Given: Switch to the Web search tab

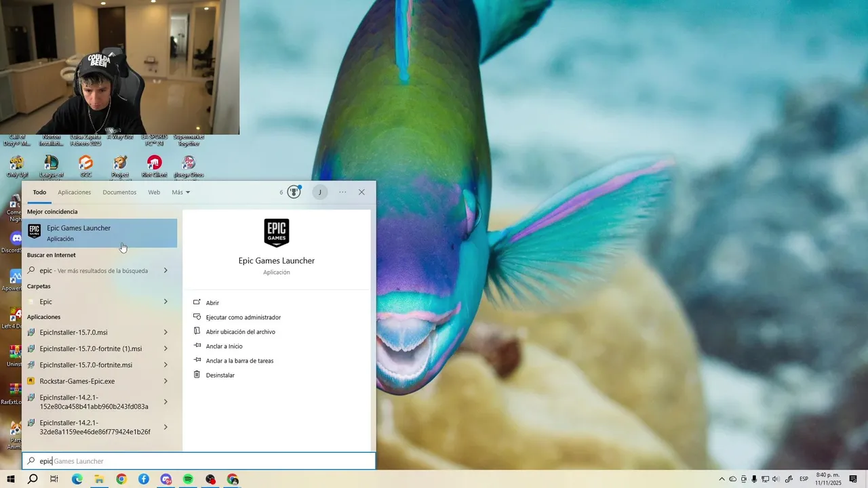Looking at the screenshot, I should [154, 192].
